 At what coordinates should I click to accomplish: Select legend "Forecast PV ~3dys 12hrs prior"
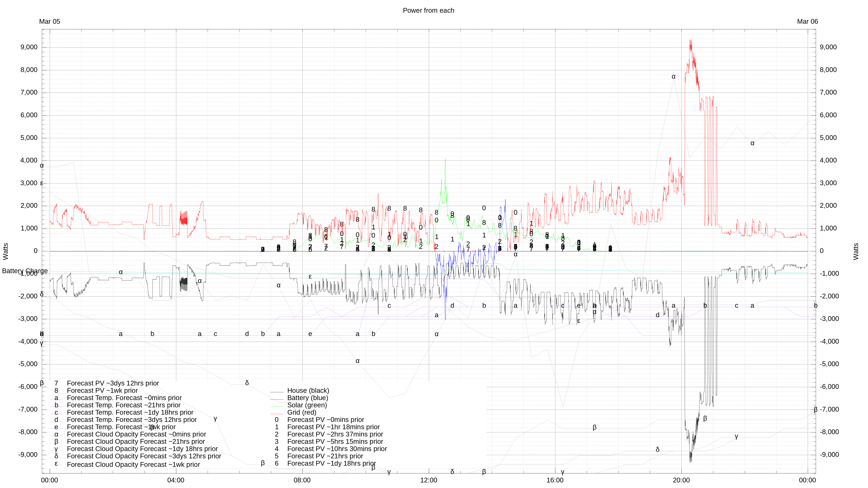coord(113,383)
